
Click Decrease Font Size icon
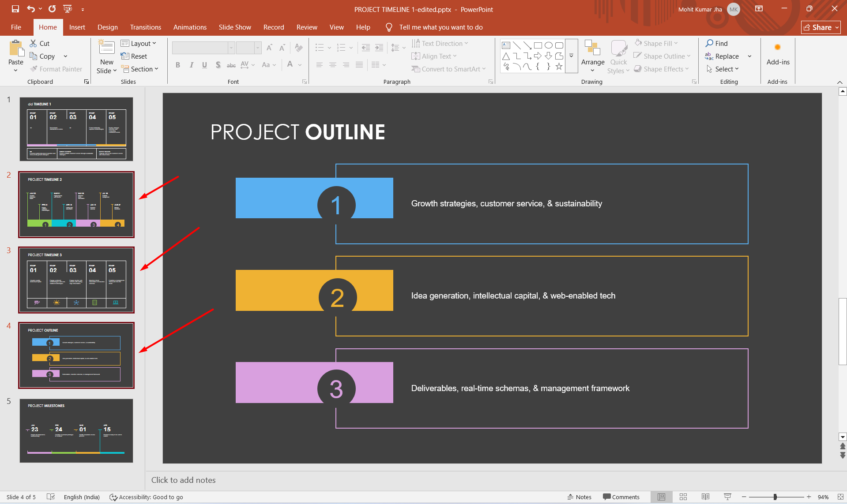282,48
